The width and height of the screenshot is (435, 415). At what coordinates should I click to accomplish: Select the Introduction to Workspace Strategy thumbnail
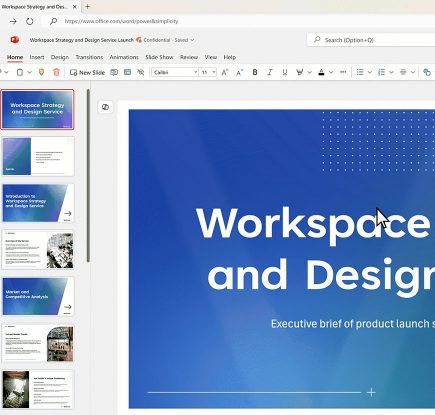pyautogui.click(x=38, y=203)
